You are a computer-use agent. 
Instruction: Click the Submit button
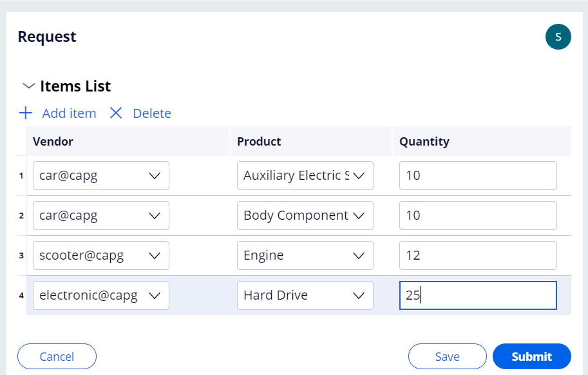tap(531, 356)
